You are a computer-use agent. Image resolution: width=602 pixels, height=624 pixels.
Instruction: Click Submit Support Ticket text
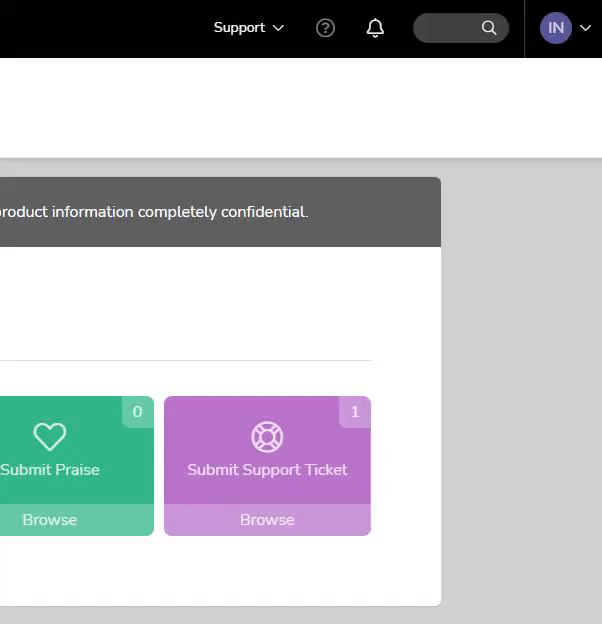pyautogui.click(x=267, y=470)
